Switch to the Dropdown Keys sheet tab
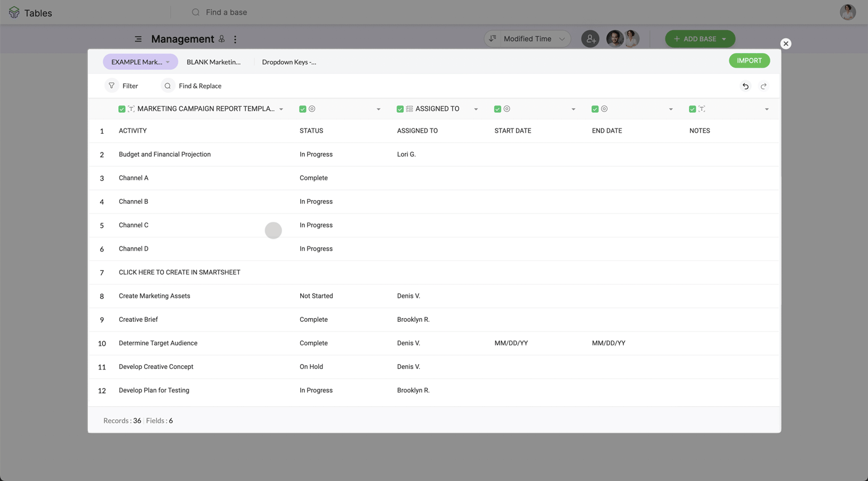The width and height of the screenshot is (868, 481). (x=289, y=62)
